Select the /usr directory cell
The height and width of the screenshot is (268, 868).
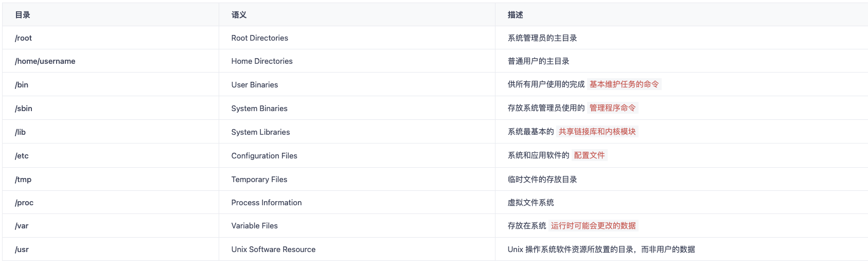(x=22, y=249)
